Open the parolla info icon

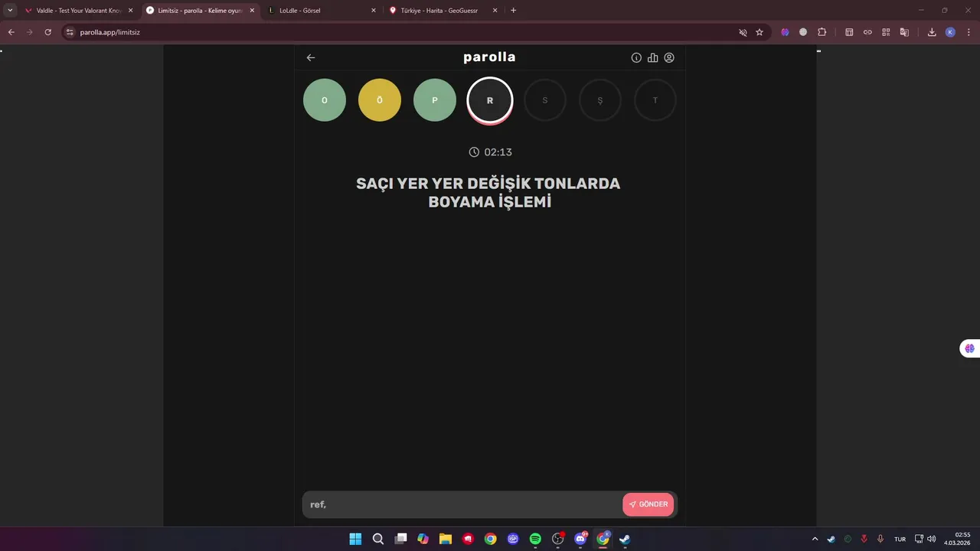tap(636, 57)
